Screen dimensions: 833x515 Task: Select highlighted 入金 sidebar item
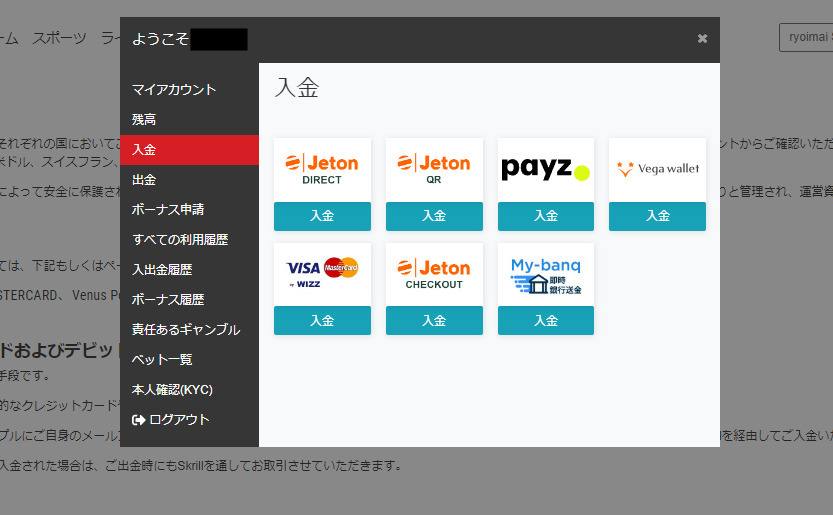189,150
